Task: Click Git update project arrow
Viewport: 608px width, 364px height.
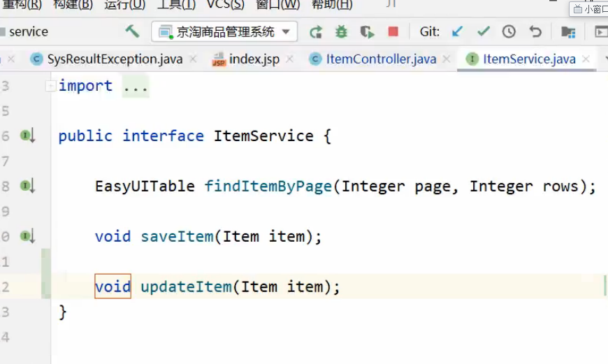Action: (x=458, y=31)
